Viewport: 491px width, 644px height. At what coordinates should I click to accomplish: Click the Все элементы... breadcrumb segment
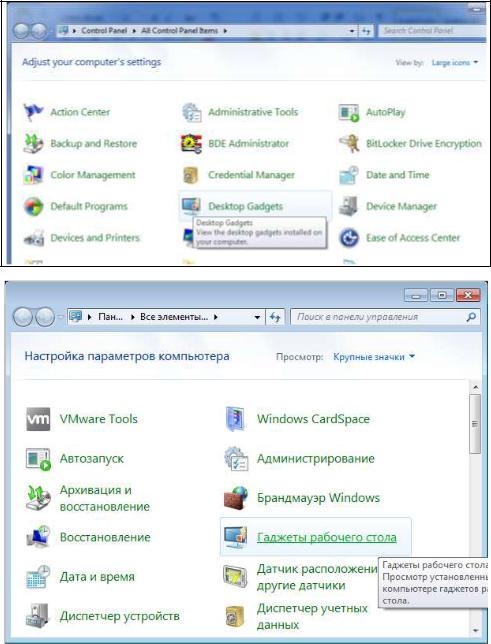click(174, 317)
